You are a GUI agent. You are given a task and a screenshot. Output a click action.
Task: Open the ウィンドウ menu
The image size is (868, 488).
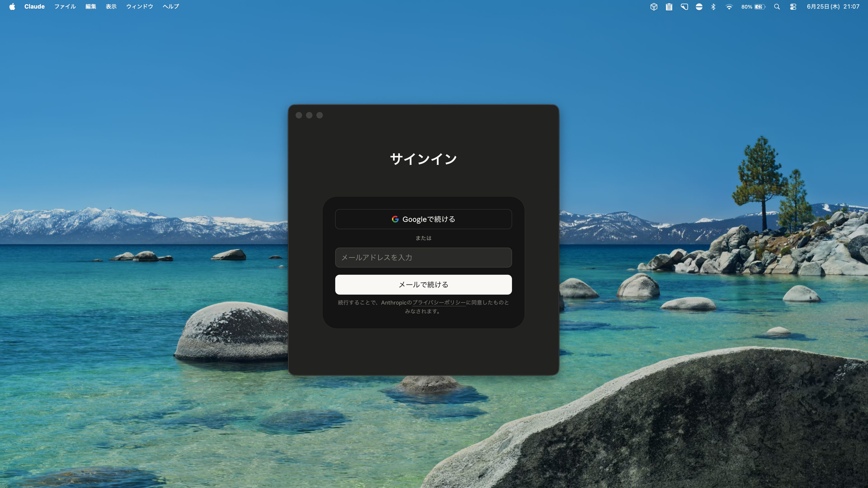pos(139,7)
